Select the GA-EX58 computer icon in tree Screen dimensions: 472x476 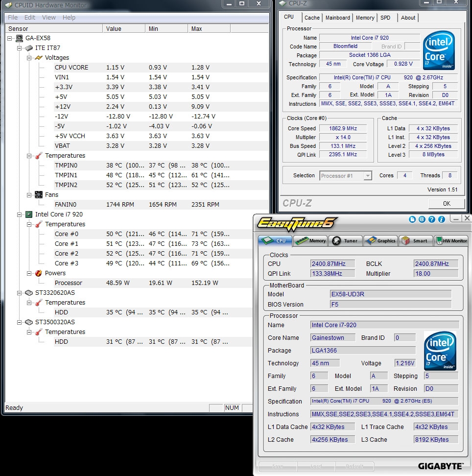(x=20, y=38)
